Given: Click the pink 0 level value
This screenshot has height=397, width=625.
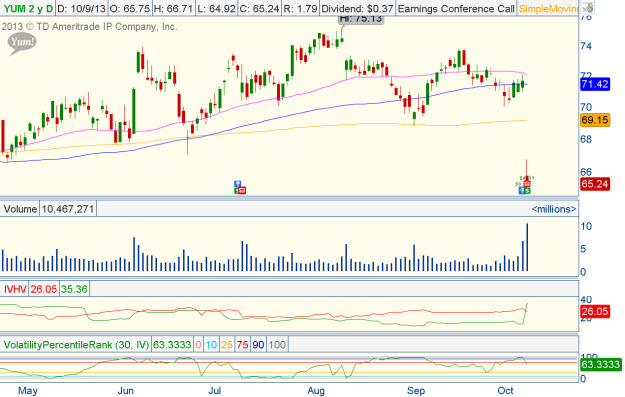Looking at the screenshot, I should point(198,345).
